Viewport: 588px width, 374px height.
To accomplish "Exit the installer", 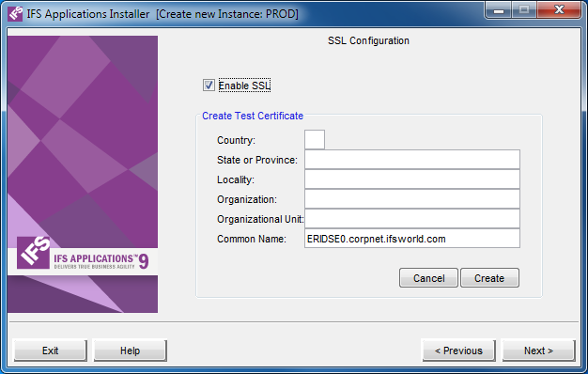I will 50,351.
